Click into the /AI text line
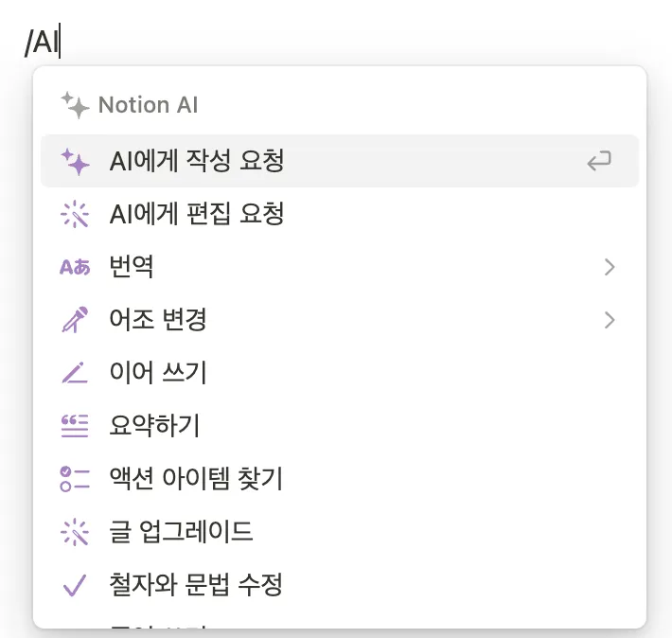The image size is (672, 638). [x=45, y=44]
